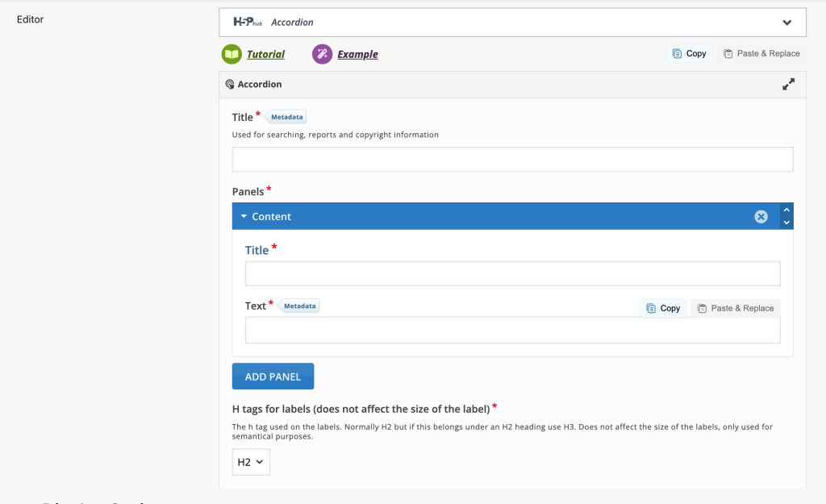826x504 pixels.
Task: Click the H5P hub logo
Action: coord(248,22)
